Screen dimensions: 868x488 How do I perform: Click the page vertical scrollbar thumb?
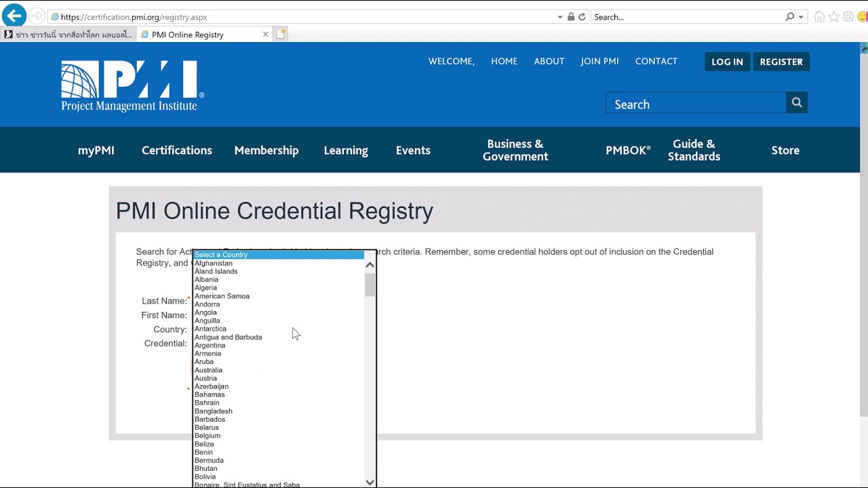[864, 234]
